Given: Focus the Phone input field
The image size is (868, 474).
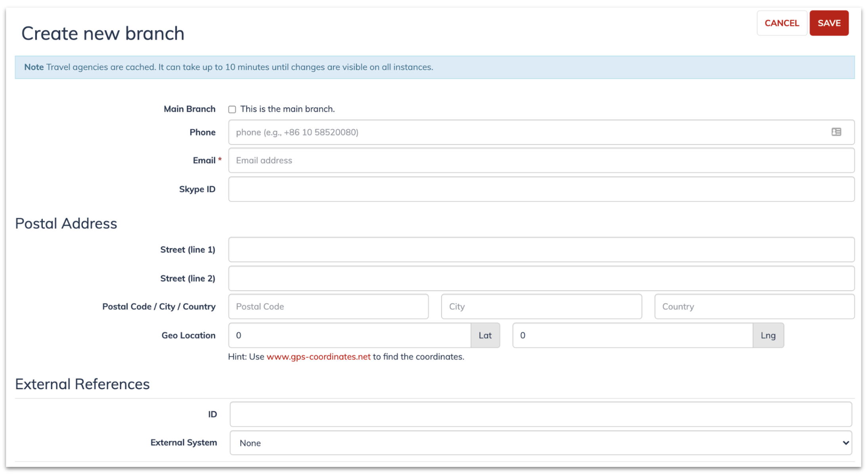Looking at the screenshot, I should [x=541, y=132].
